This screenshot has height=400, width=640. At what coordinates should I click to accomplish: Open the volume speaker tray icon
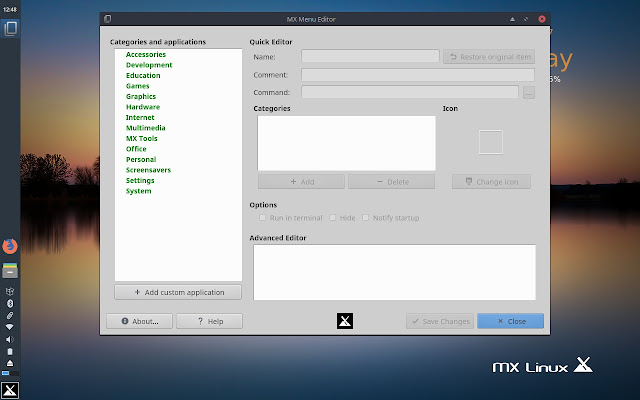click(x=10, y=339)
